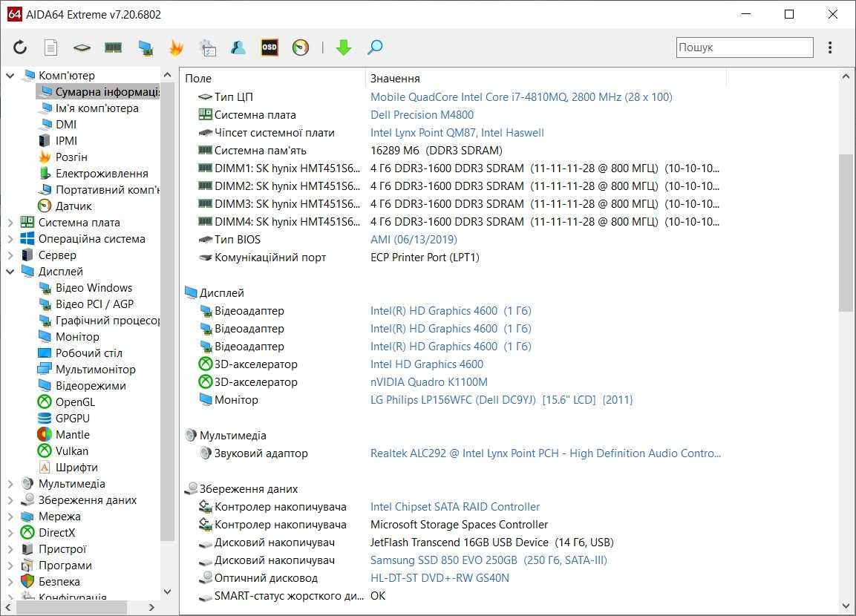Select the DIMM1: SK hynix row

point(459,168)
